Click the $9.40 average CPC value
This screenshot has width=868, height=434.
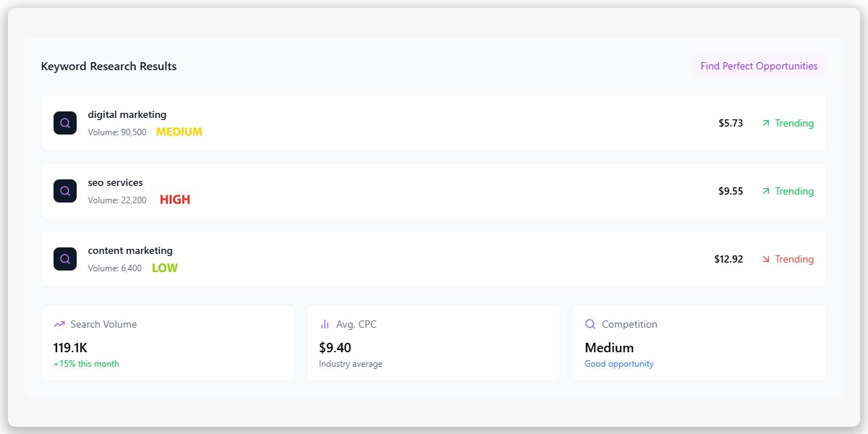[x=335, y=348]
